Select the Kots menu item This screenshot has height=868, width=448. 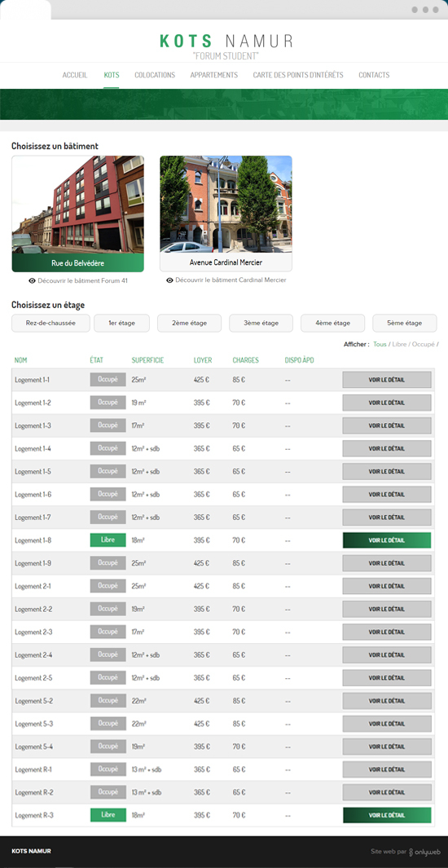pyautogui.click(x=111, y=75)
